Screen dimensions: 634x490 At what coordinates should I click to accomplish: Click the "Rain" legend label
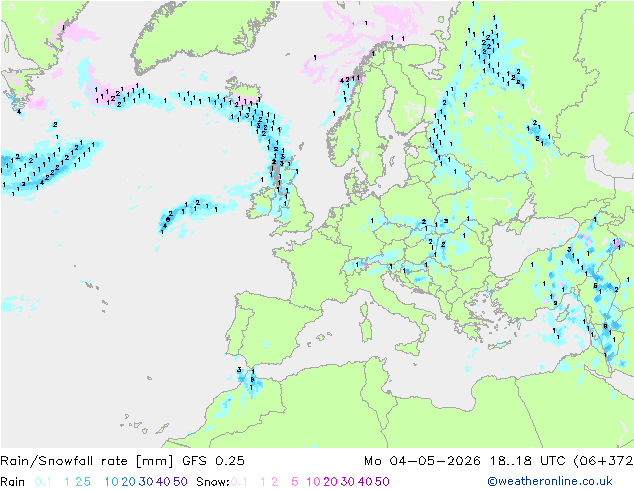pos(13,482)
